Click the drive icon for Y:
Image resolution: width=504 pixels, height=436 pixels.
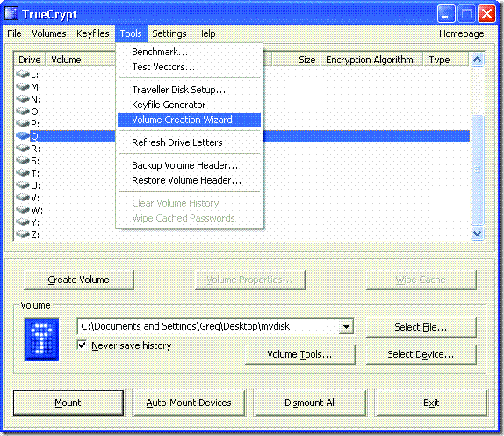pos(23,222)
